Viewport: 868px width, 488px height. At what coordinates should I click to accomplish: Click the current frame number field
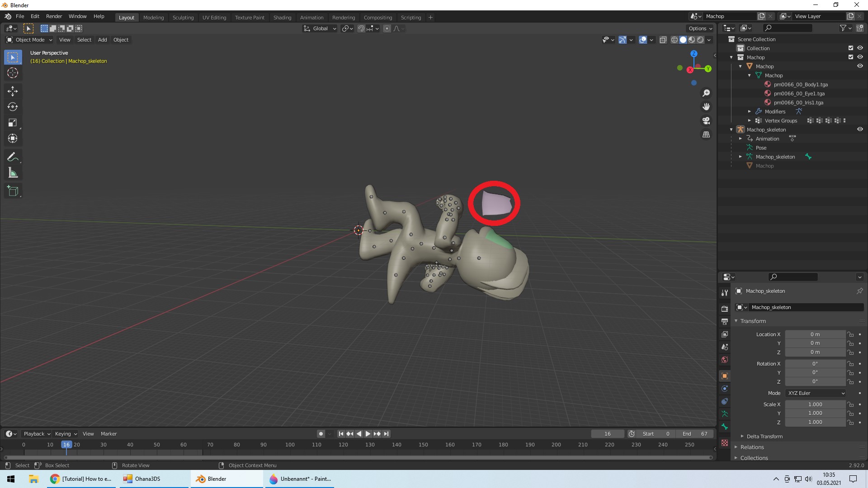(608, 434)
